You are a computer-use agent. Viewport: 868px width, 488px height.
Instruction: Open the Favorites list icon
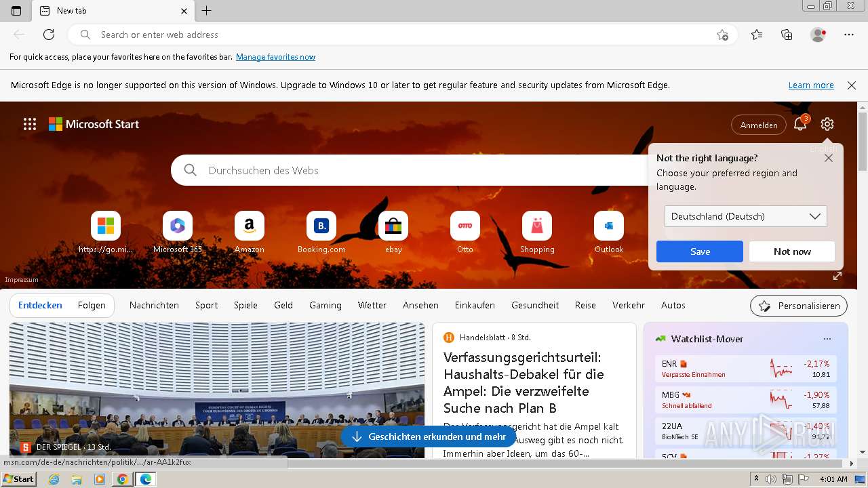pyautogui.click(x=757, y=35)
